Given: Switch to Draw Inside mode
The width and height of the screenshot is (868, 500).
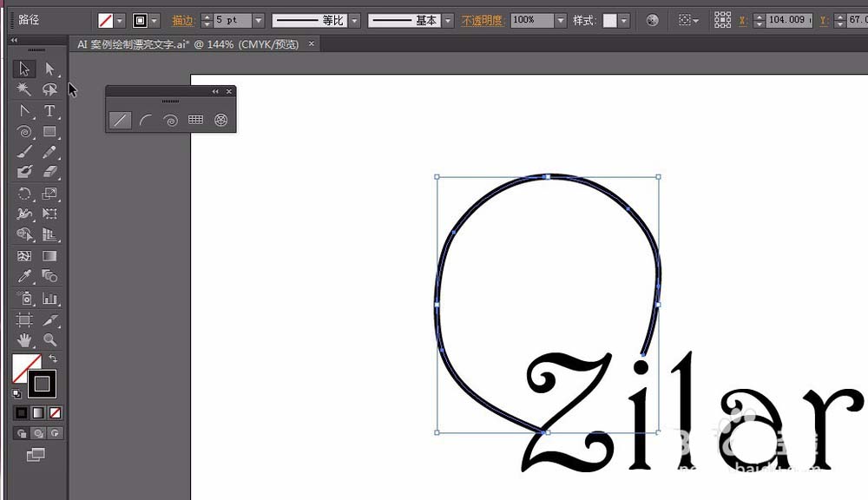Looking at the screenshot, I should click(x=55, y=433).
